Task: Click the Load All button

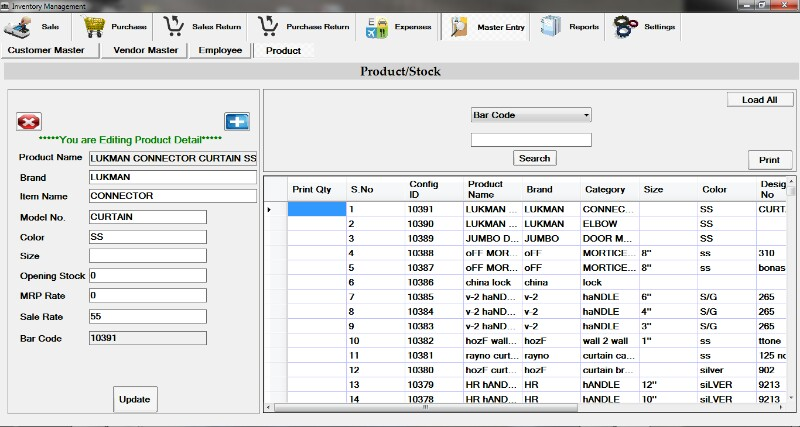Action: pyautogui.click(x=760, y=100)
